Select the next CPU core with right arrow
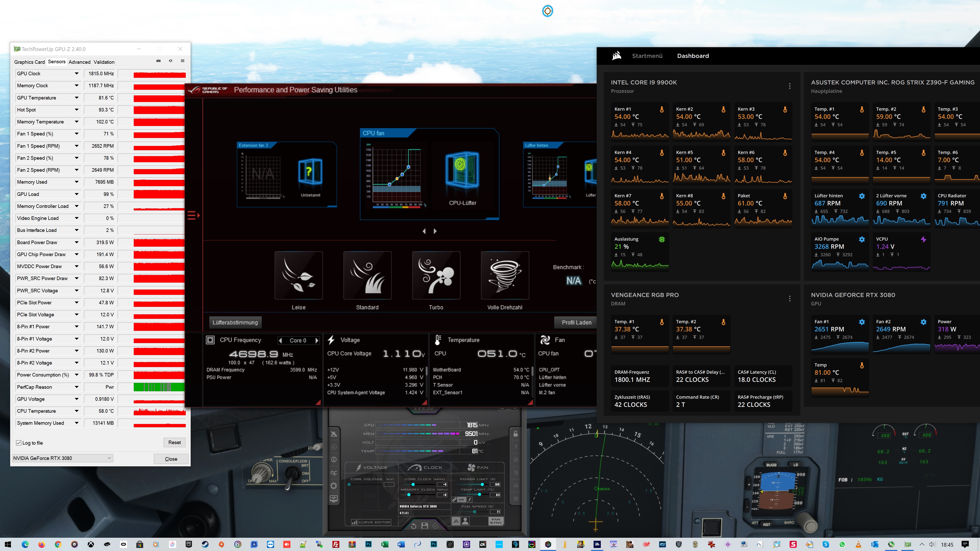Viewport: 980px width, 551px height. tap(316, 341)
